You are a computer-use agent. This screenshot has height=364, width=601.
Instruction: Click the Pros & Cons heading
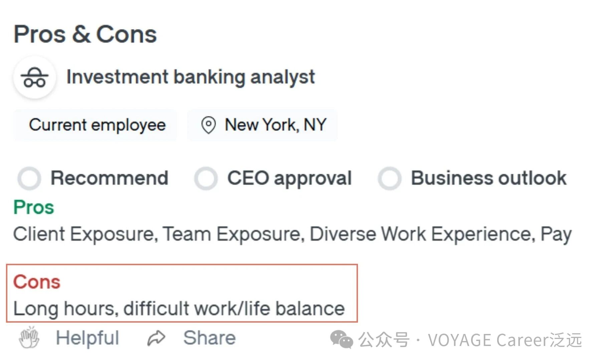tap(85, 34)
